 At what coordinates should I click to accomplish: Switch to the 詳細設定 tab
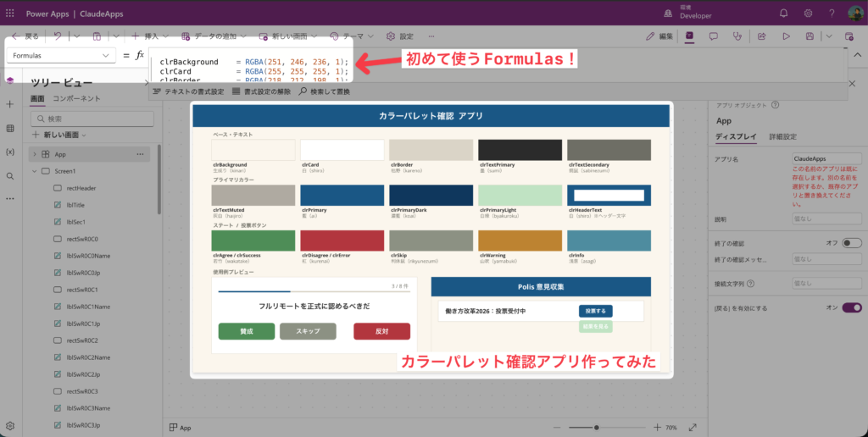tap(782, 136)
